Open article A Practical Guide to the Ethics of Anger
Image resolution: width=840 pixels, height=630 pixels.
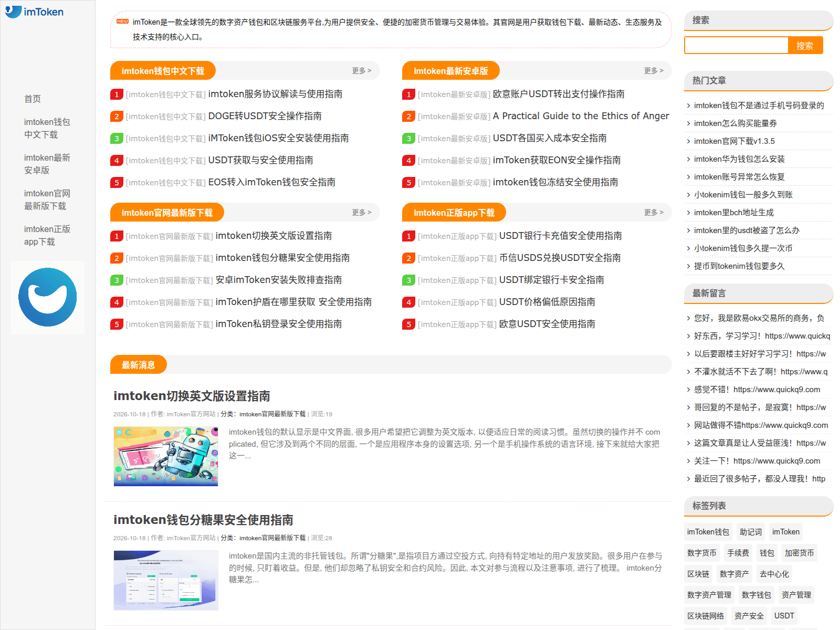click(581, 116)
